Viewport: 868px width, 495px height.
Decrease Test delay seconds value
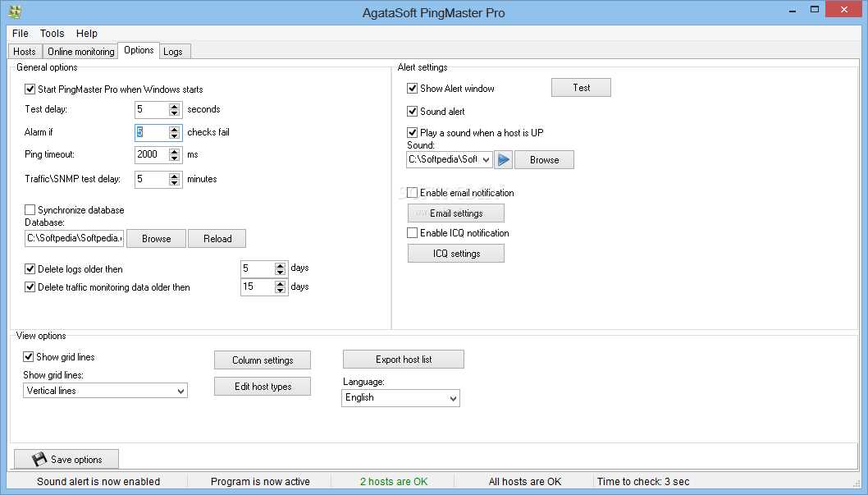[175, 113]
